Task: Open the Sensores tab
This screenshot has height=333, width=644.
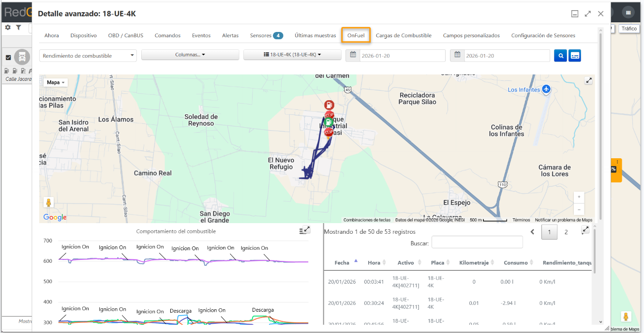Action: tap(267, 35)
